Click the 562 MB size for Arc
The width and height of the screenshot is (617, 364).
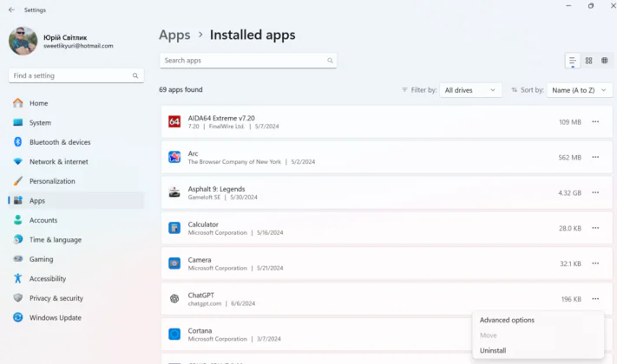tap(569, 158)
